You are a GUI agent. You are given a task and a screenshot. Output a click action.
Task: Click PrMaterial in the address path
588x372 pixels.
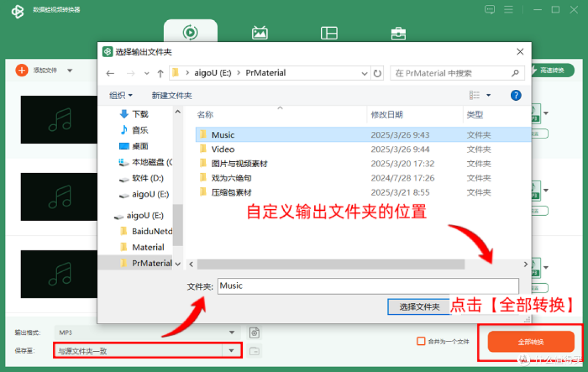pyautogui.click(x=266, y=73)
